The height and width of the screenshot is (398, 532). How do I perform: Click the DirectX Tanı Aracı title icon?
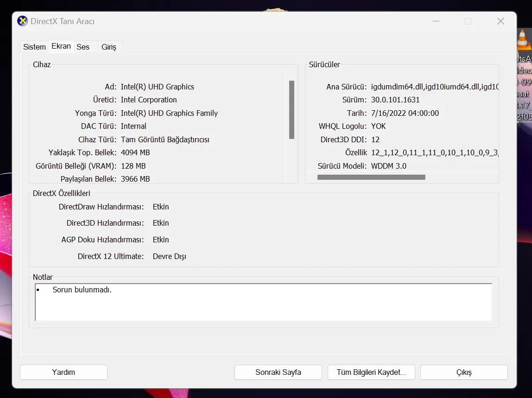pos(22,21)
